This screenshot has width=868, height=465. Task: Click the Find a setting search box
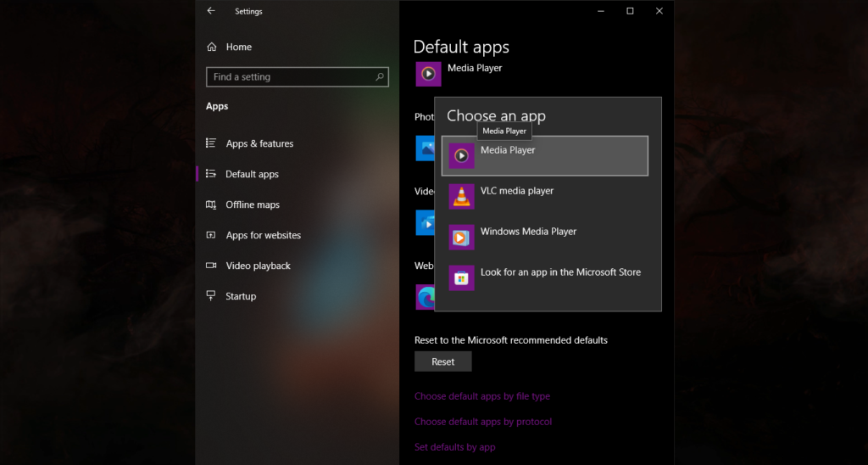[x=298, y=77]
